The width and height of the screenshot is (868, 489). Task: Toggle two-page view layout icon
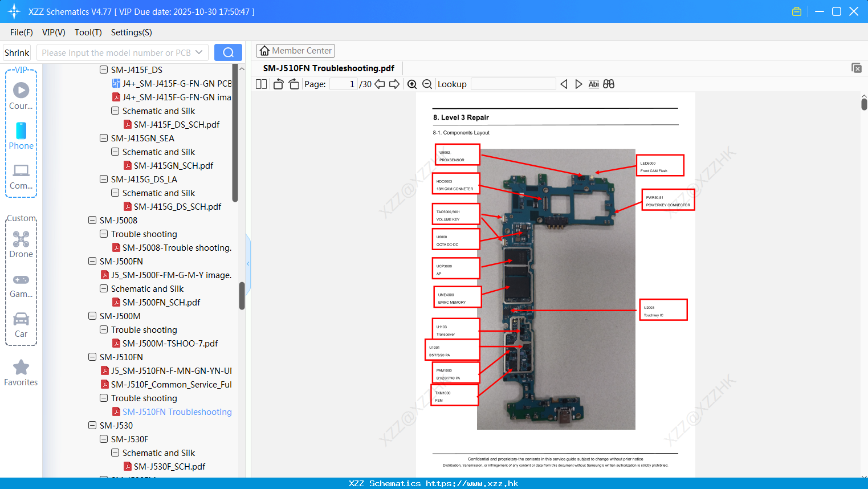coord(261,84)
